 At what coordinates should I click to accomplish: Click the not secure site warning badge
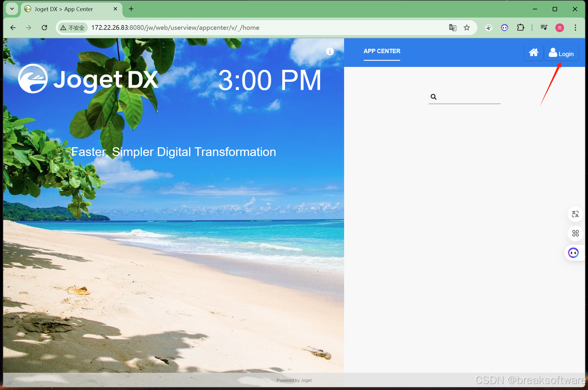[x=73, y=28]
